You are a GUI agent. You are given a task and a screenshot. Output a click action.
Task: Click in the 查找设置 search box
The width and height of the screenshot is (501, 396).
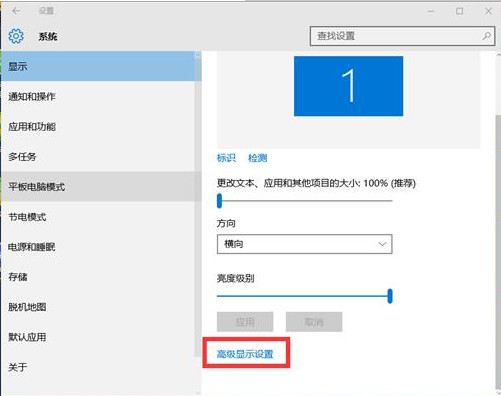click(x=402, y=36)
